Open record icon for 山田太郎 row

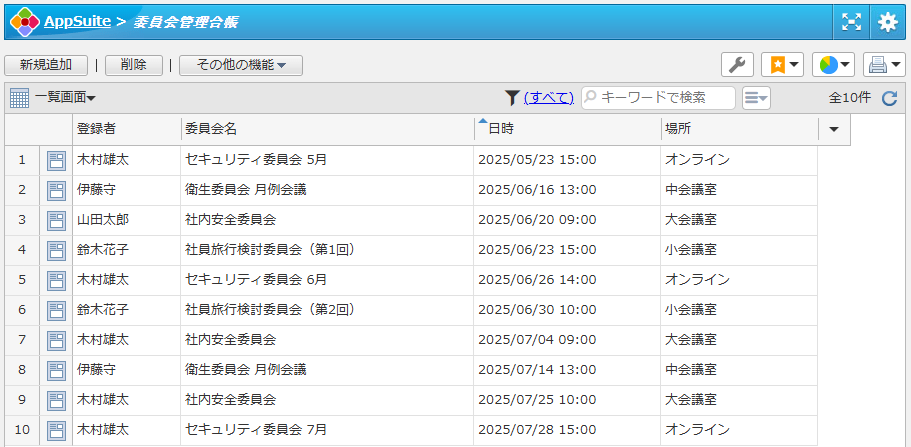point(56,220)
